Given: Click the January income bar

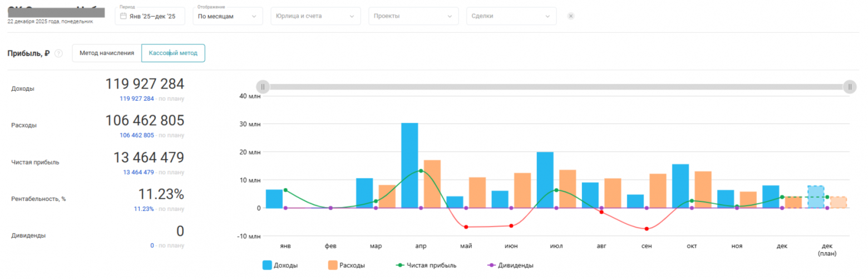Looking at the screenshot, I should point(274,199).
